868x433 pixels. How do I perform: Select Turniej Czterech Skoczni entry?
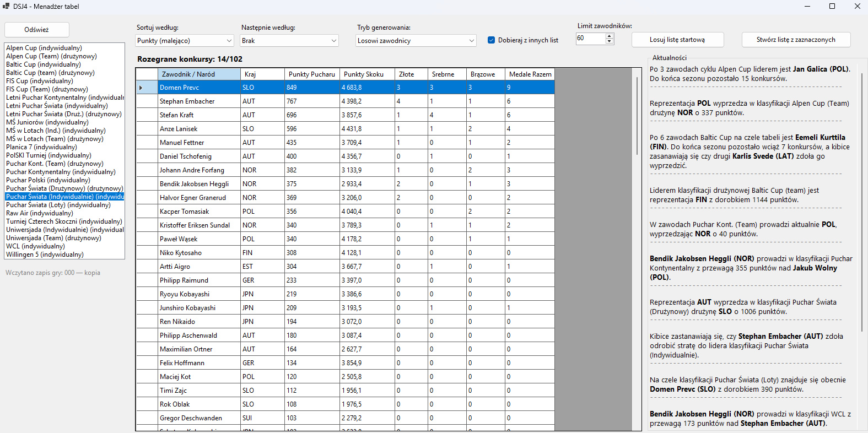(x=64, y=221)
